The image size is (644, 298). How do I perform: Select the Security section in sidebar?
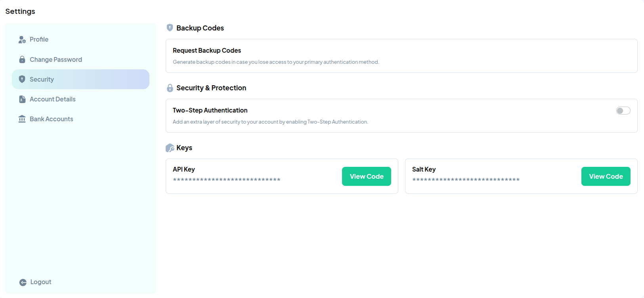click(41, 79)
